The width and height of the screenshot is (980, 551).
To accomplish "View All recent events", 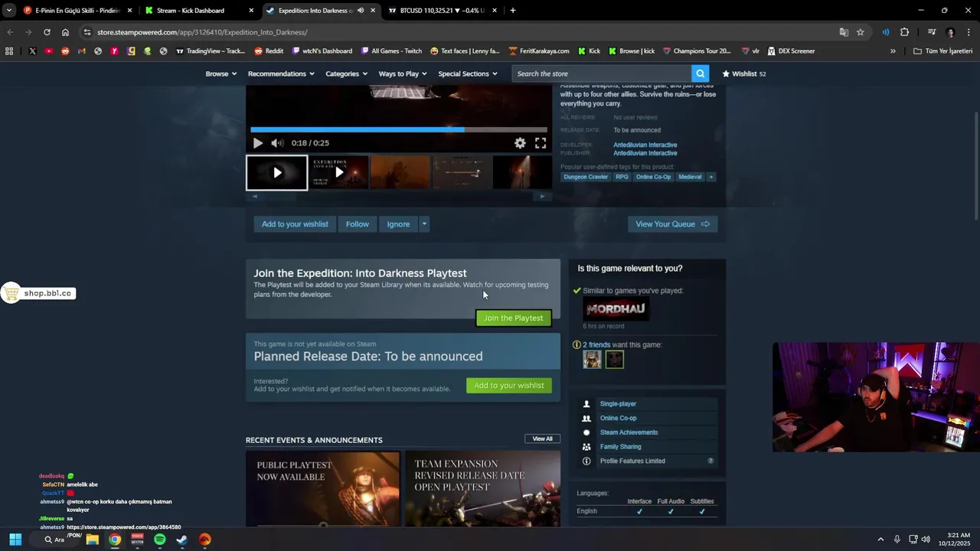I will click(x=542, y=439).
